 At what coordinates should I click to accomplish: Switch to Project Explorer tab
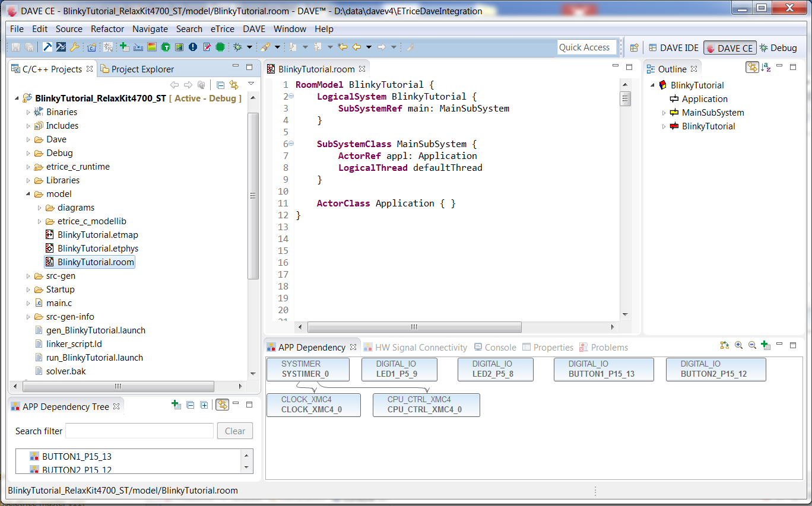pos(137,69)
